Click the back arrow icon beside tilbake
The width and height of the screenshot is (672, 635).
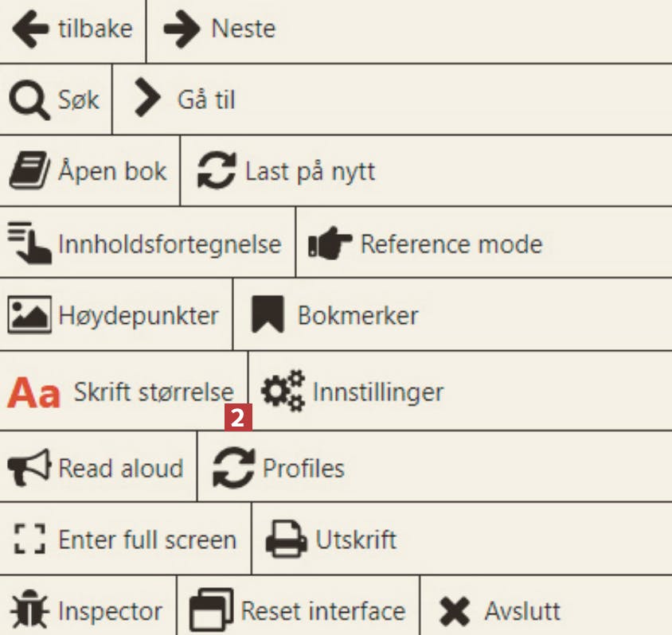[30, 29]
